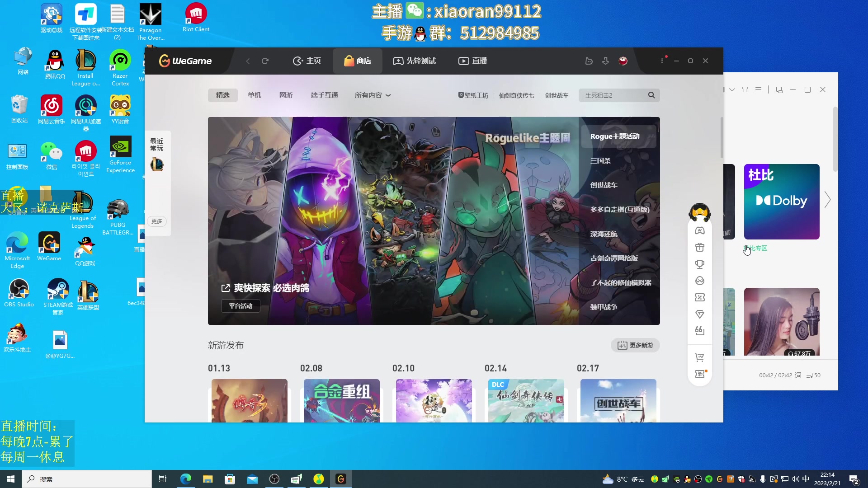Image resolution: width=868 pixels, height=488 pixels.
Task: Open the 先锋测试 tab
Action: [414, 61]
